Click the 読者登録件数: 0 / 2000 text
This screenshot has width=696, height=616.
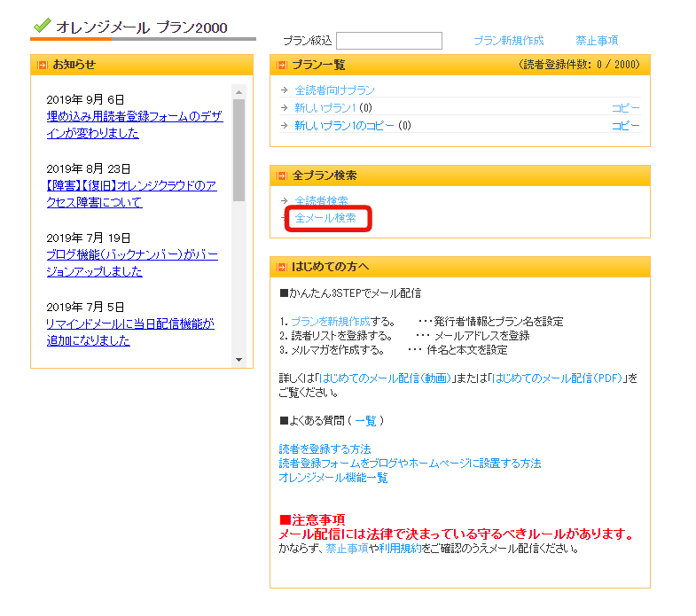579,65
